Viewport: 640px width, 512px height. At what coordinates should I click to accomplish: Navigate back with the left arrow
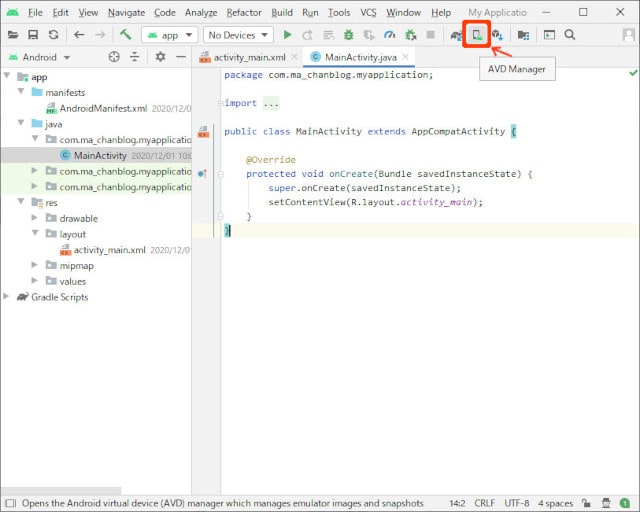click(x=79, y=35)
